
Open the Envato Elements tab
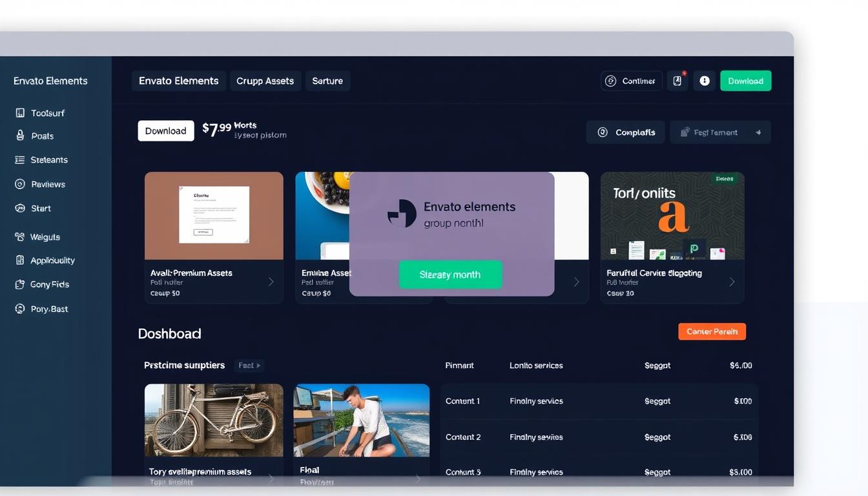point(179,81)
